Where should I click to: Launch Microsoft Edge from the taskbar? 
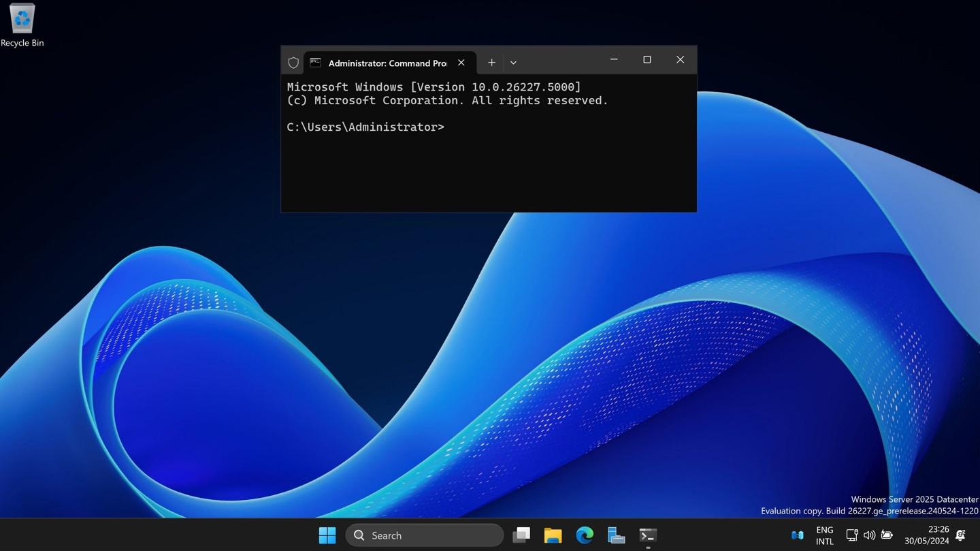click(x=585, y=535)
